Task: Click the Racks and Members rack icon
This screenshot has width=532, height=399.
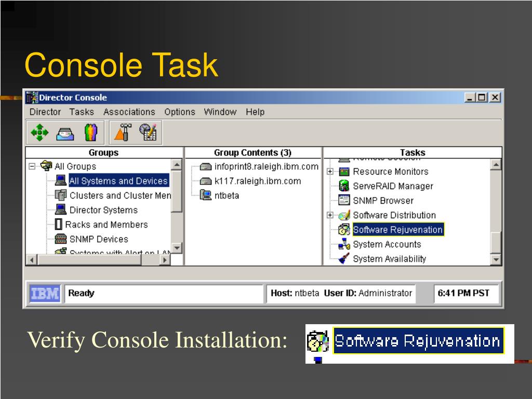Action: coord(59,224)
